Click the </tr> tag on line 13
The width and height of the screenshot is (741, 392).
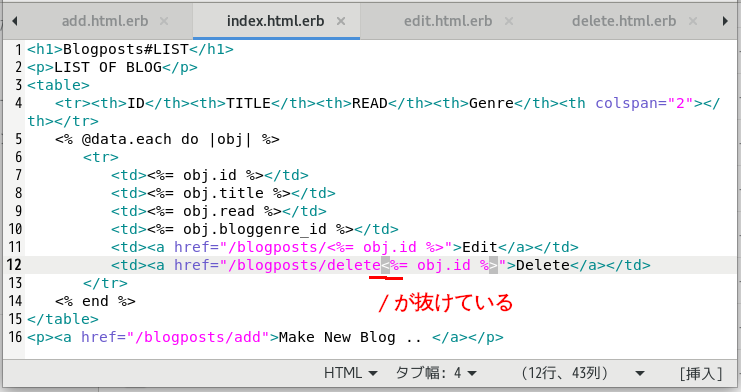point(105,283)
